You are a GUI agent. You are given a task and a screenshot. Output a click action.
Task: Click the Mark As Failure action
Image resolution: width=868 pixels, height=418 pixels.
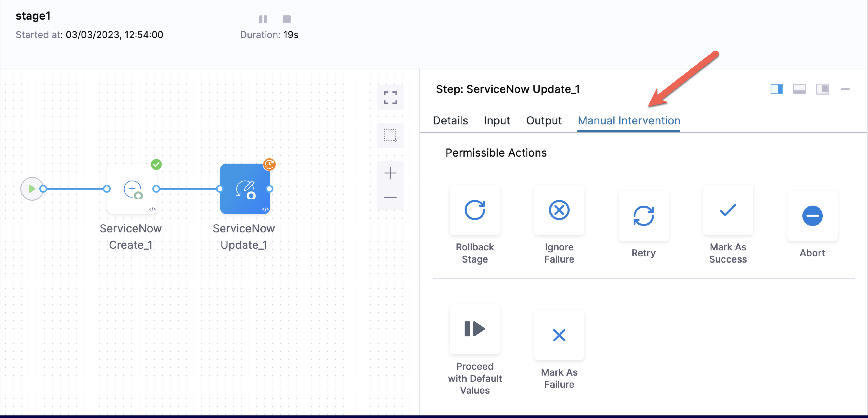(559, 335)
